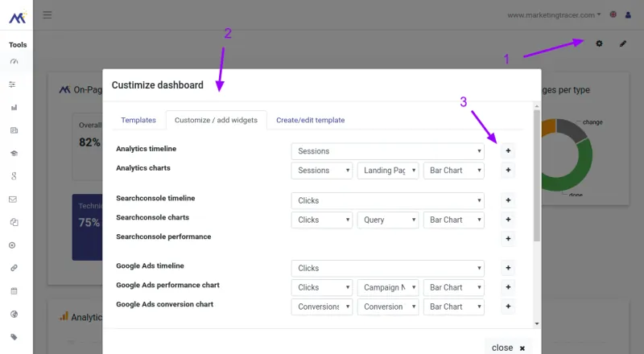Open Google Ads conversion Conversions dropdown
The width and height of the screenshot is (644, 354).
[322, 307]
